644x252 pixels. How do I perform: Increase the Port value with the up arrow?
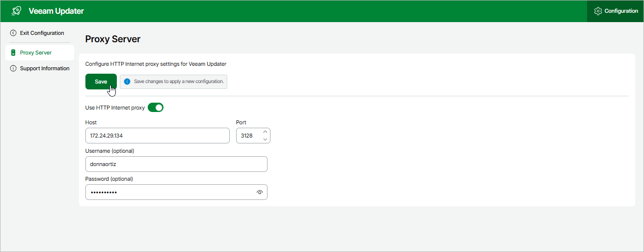tap(265, 132)
